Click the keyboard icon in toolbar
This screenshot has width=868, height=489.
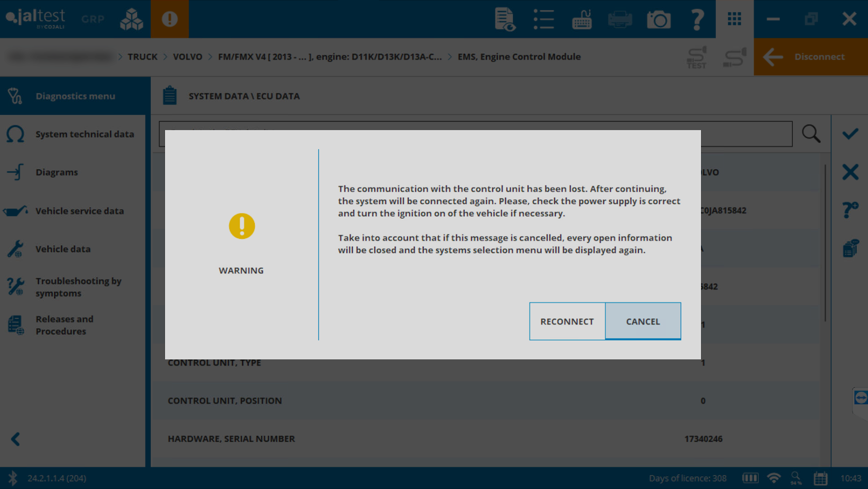[x=582, y=19]
